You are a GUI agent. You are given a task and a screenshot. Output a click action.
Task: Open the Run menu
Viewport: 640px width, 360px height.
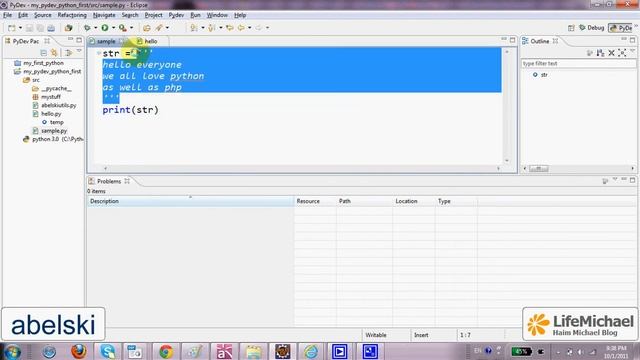(196, 15)
